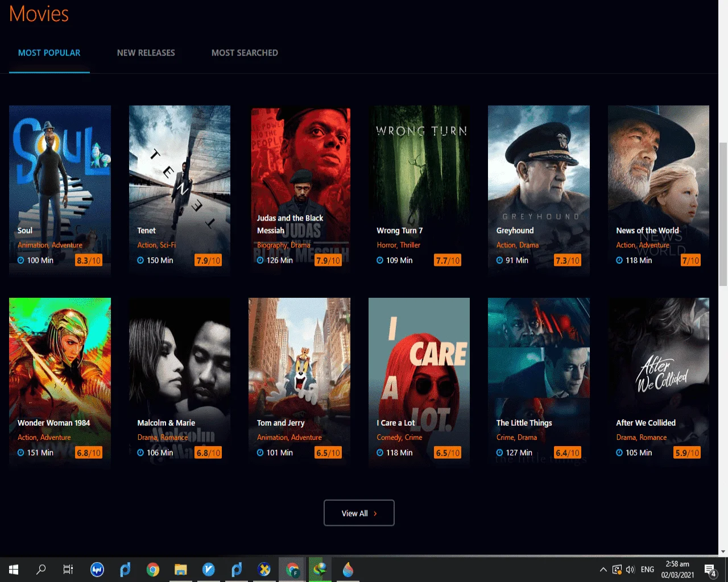
Task: Click the Horror, Thriller genre under Wrong Turn 7
Action: pyautogui.click(x=399, y=246)
